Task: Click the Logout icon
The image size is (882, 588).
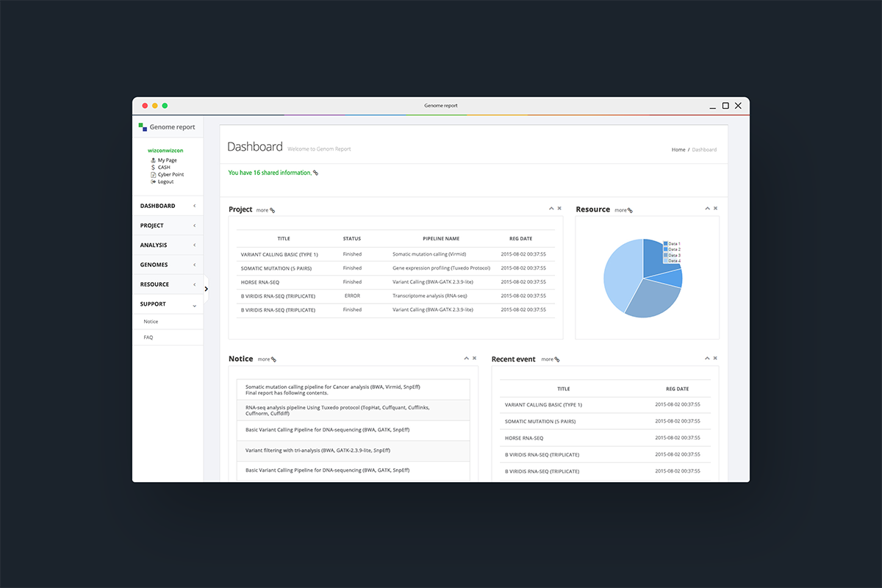Action: coord(153,182)
